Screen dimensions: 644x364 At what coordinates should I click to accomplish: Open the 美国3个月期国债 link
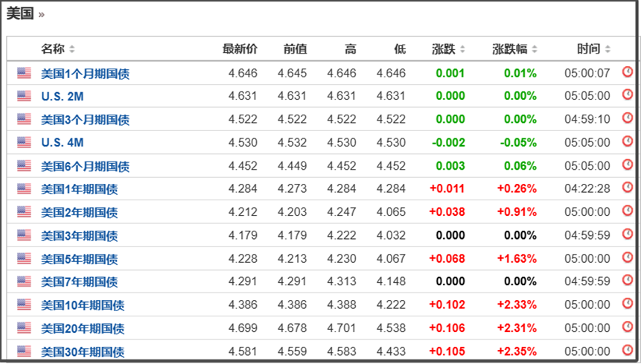click(x=85, y=119)
